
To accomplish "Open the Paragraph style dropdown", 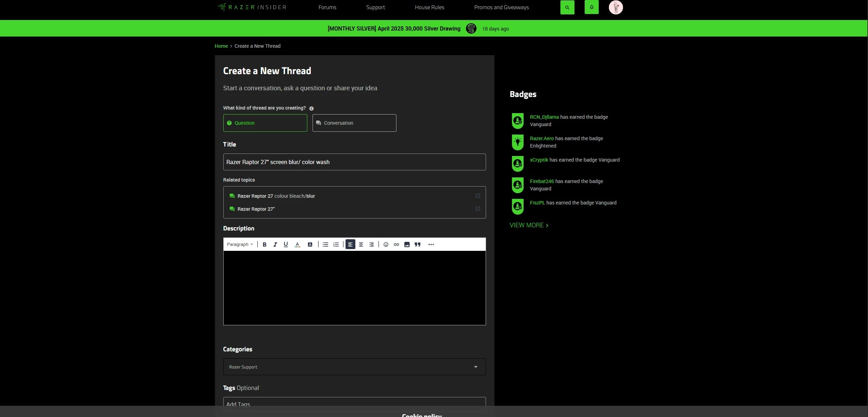I will (240, 245).
